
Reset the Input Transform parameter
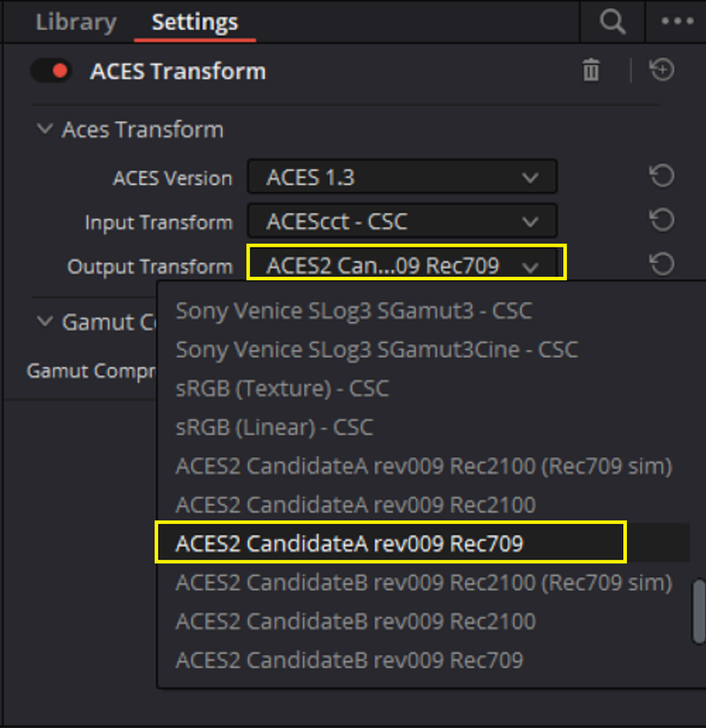click(x=661, y=220)
